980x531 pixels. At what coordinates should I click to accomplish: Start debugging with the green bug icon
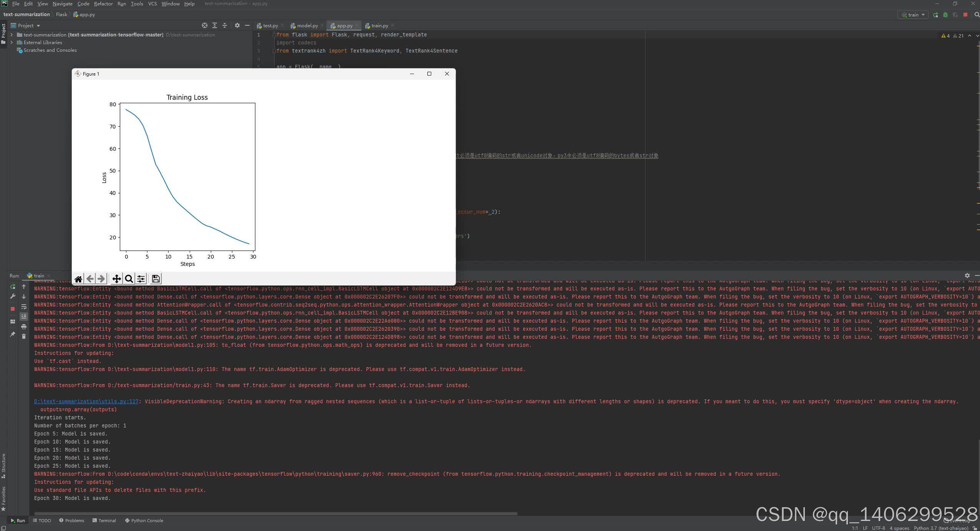945,15
